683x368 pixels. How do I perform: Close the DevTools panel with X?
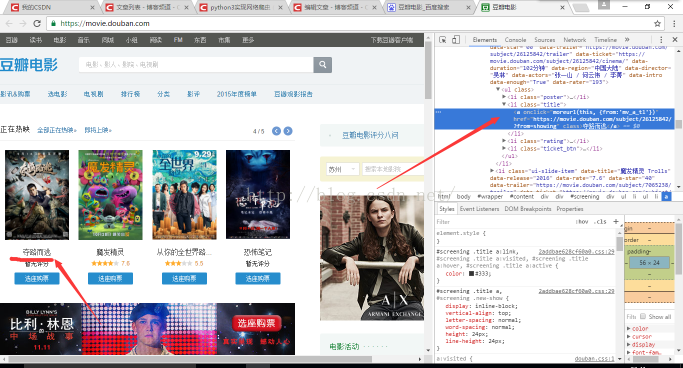pos(675,40)
